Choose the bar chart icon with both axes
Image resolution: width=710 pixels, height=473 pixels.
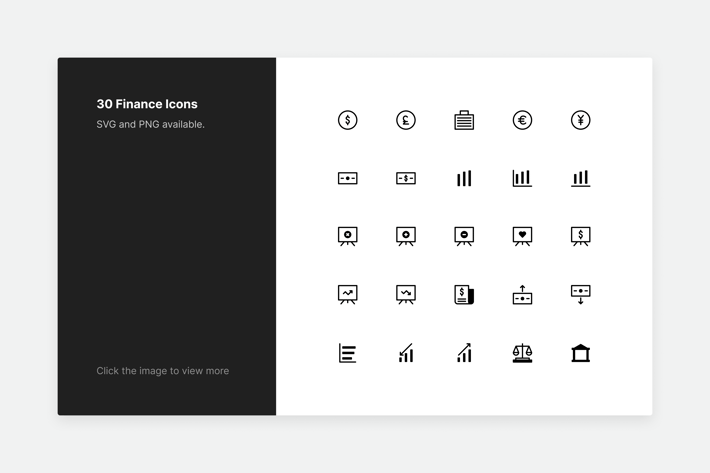click(522, 178)
